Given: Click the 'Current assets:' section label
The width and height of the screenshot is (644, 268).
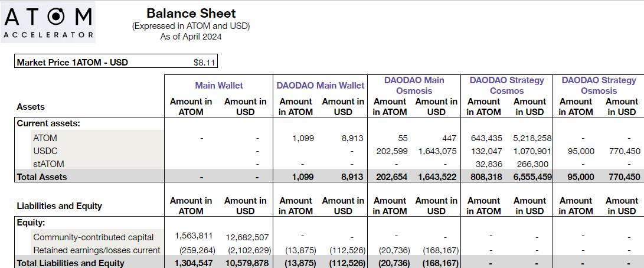Looking at the screenshot, I should pos(48,123).
